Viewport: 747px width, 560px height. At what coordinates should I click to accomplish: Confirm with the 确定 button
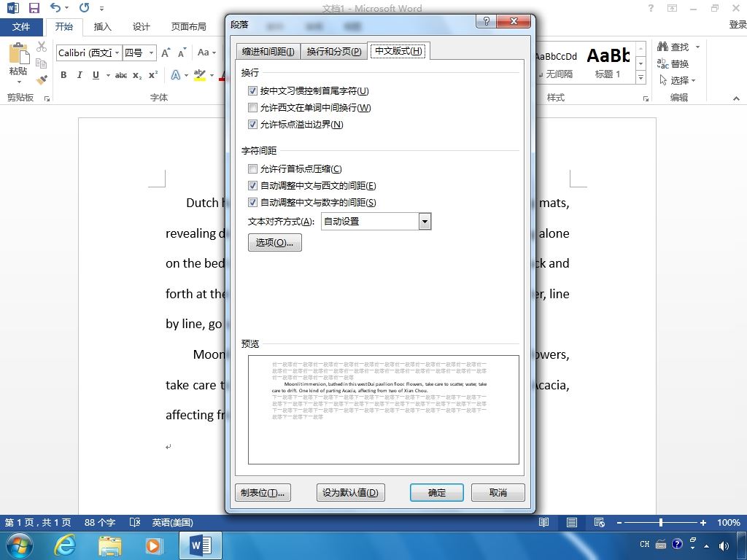(436, 492)
